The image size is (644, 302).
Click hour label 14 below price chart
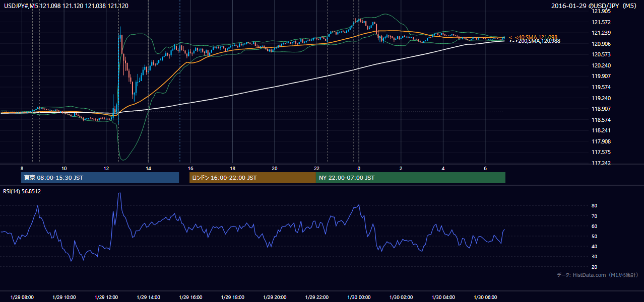click(148, 168)
